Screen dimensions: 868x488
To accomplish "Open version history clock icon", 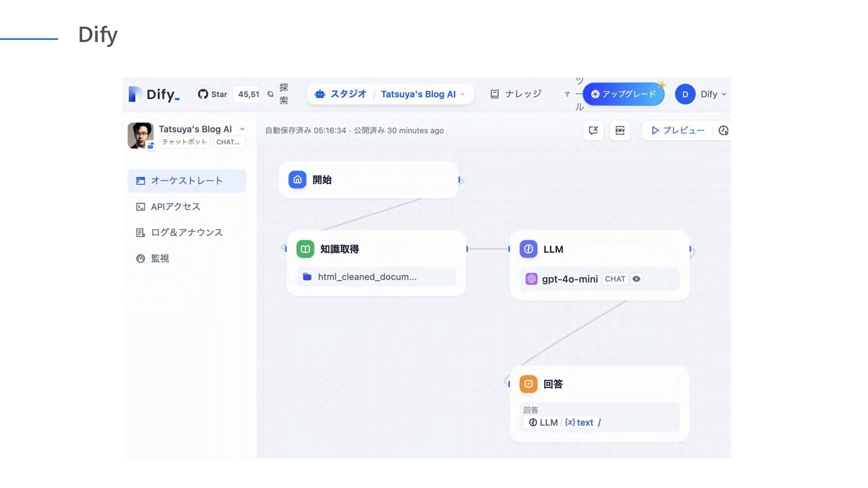I will point(723,131).
